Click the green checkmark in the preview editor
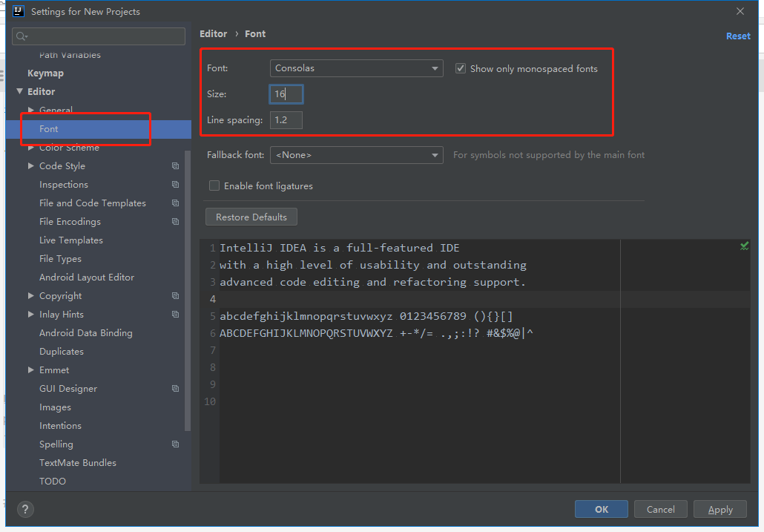764x532 pixels. click(744, 246)
